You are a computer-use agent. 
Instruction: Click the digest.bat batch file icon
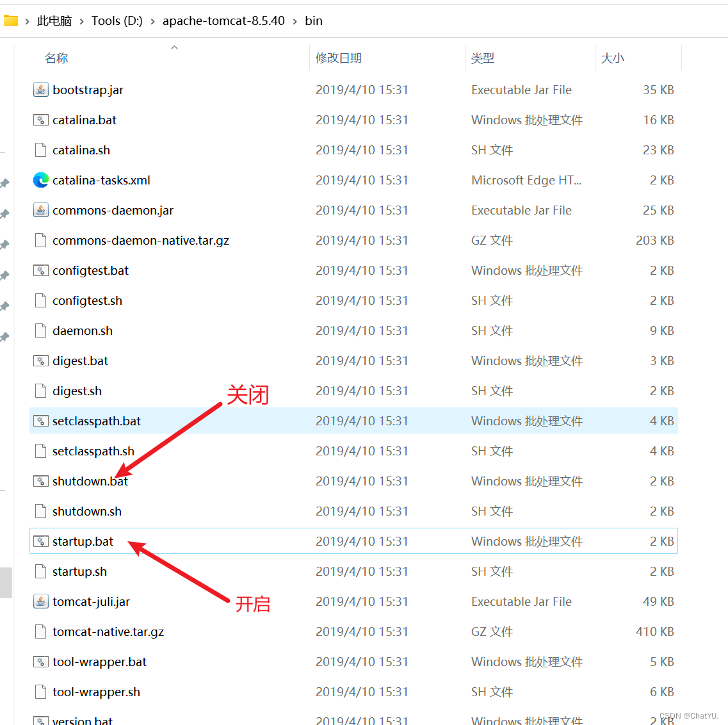pyautogui.click(x=41, y=361)
